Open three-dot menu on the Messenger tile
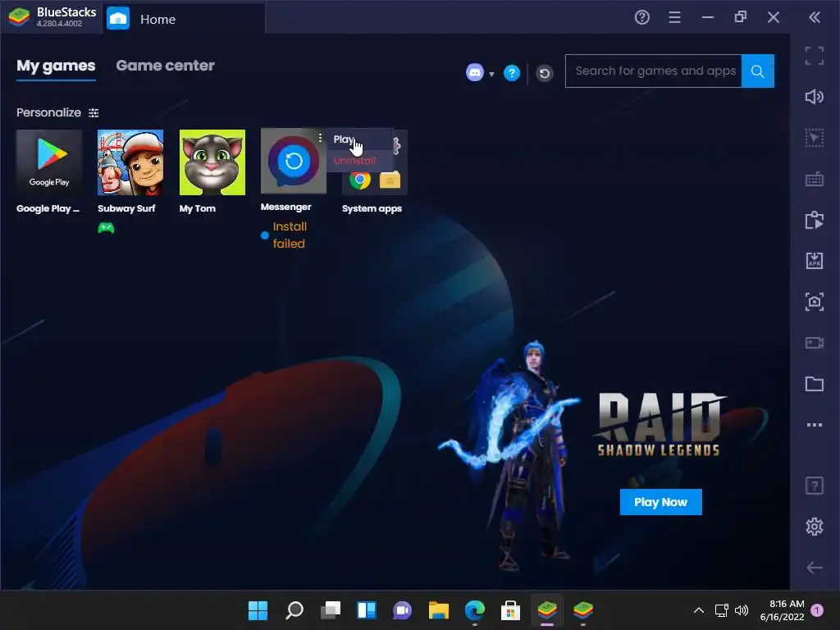840x630 pixels. coord(320,138)
